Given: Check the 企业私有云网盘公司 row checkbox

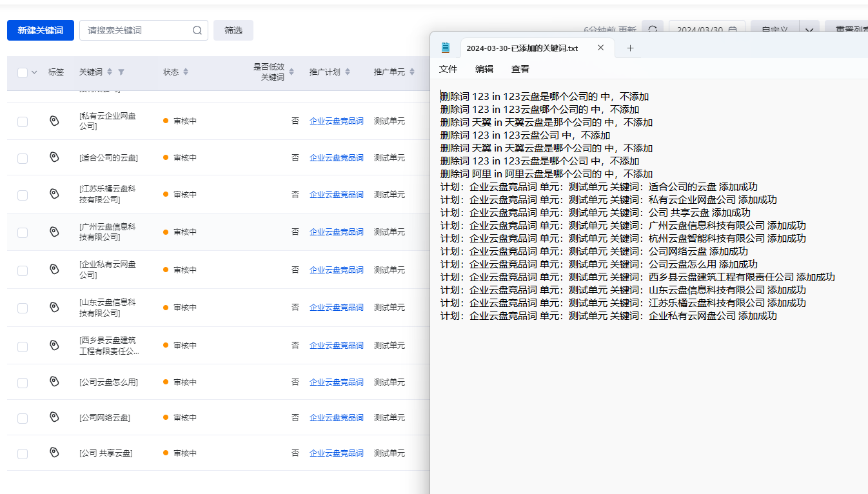Looking at the screenshot, I should pyautogui.click(x=23, y=270).
